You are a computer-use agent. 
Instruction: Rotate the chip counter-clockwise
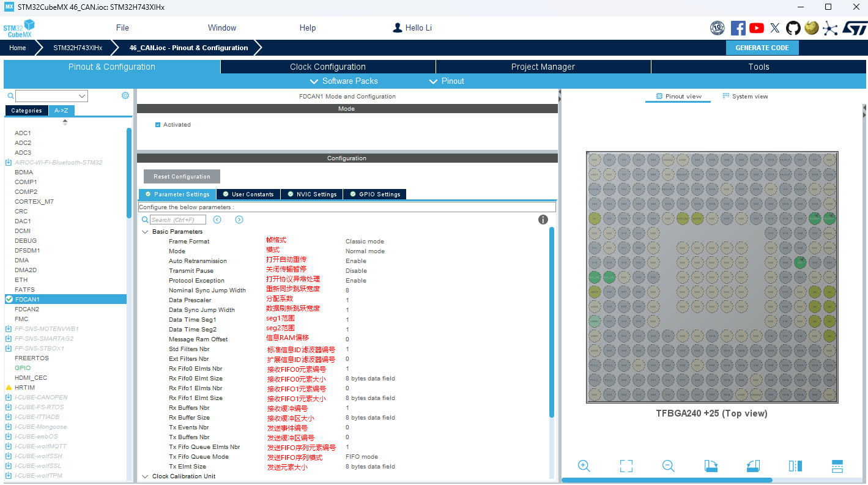tap(753, 466)
